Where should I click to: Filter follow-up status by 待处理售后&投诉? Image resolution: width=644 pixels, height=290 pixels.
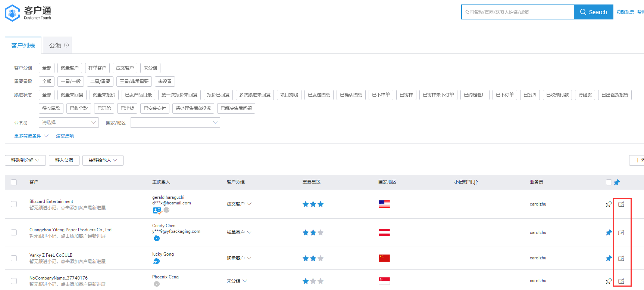coord(193,108)
